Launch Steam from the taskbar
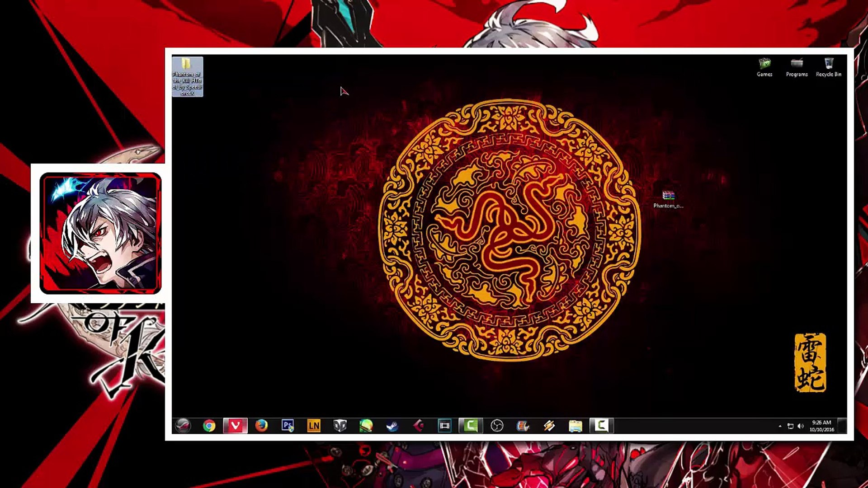 392,426
